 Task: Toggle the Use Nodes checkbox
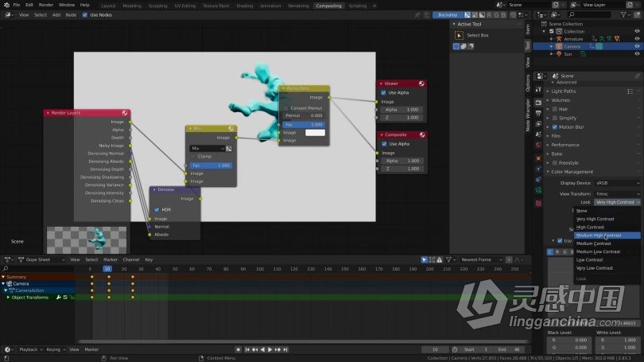pos(85,15)
